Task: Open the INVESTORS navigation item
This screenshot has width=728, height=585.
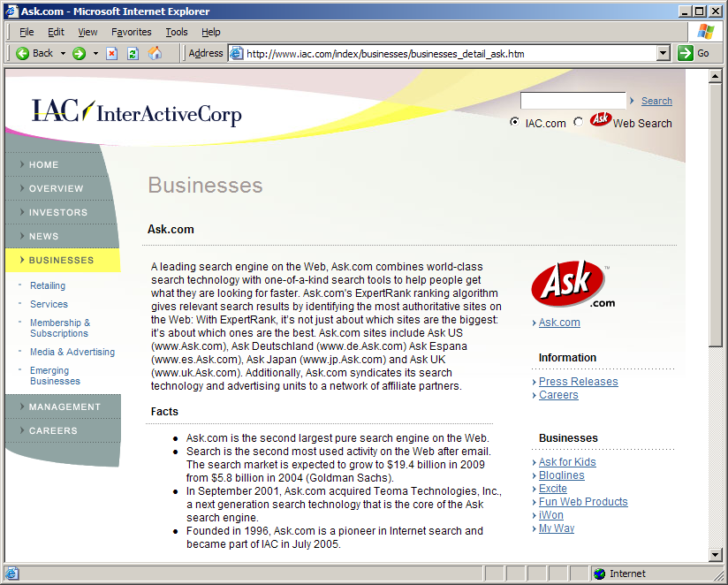Action: pos(58,212)
